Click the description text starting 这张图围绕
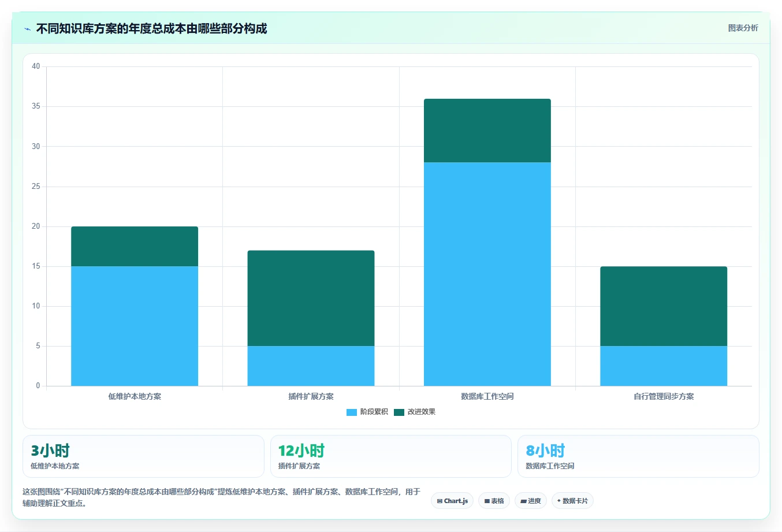The width and height of the screenshot is (782, 532). 221,497
